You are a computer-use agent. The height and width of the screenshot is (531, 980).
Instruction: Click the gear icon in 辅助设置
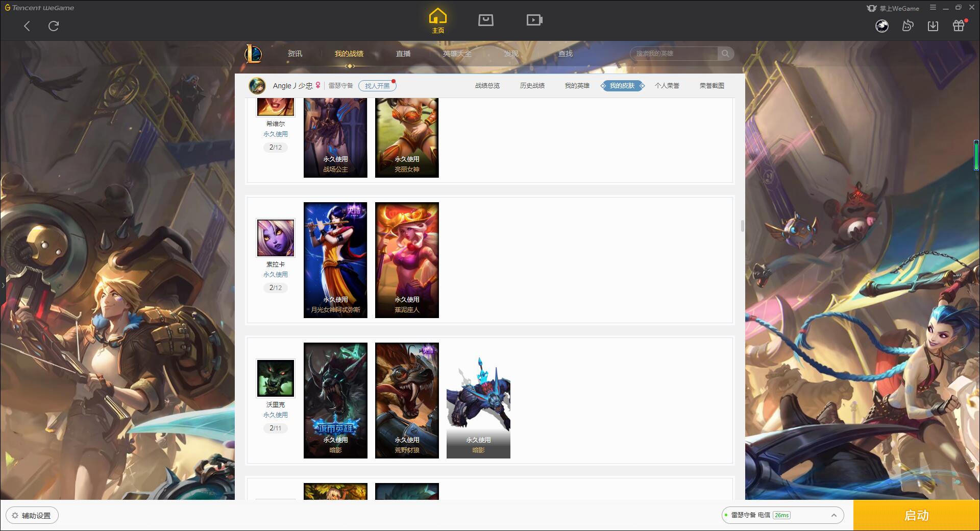15,516
